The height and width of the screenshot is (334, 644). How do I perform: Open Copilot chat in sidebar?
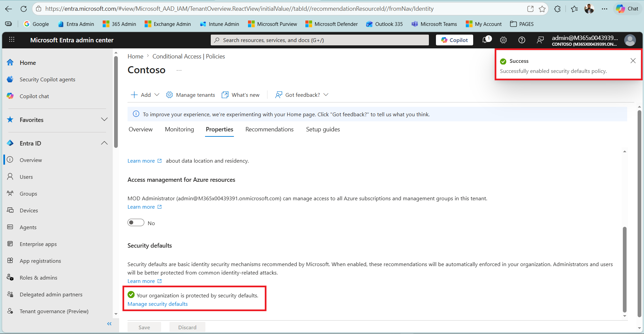click(x=34, y=96)
